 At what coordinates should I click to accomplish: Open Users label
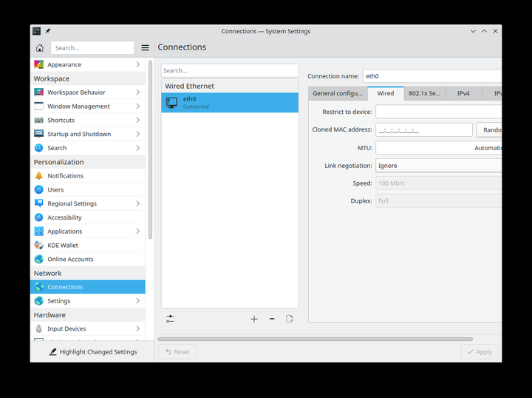coord(55,189)
